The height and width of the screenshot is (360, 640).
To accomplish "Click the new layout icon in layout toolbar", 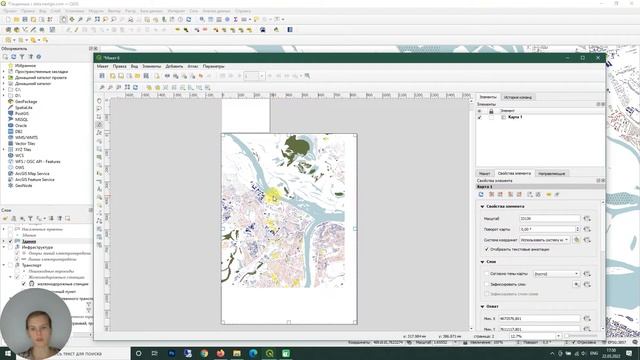I will click(113, 76).
